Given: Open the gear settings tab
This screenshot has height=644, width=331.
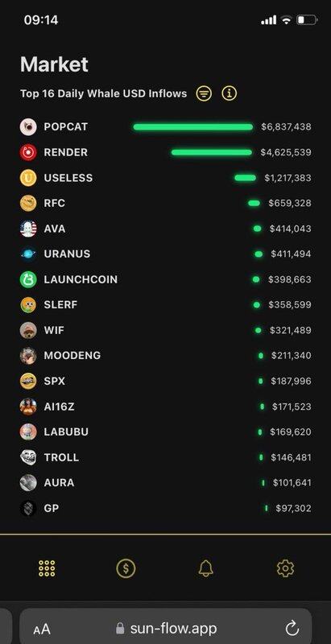Looking at the screenshot, I should coord(285,568).
